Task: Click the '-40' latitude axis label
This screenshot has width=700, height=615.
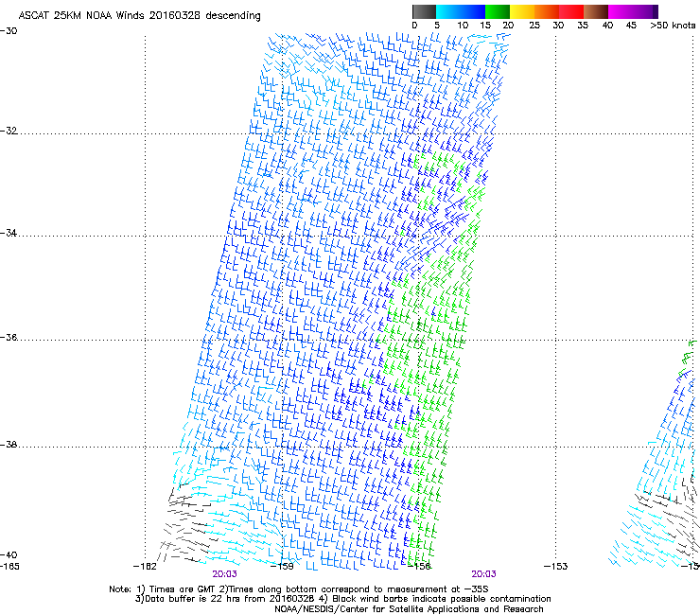Action: [9, 554]
